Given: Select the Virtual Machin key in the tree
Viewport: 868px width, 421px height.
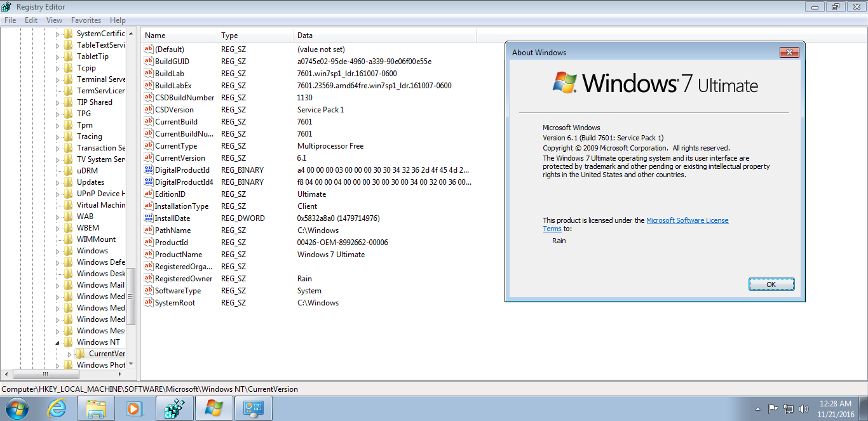Looking at the screenshot, I should pyautogui.click(x=101, y=205).
